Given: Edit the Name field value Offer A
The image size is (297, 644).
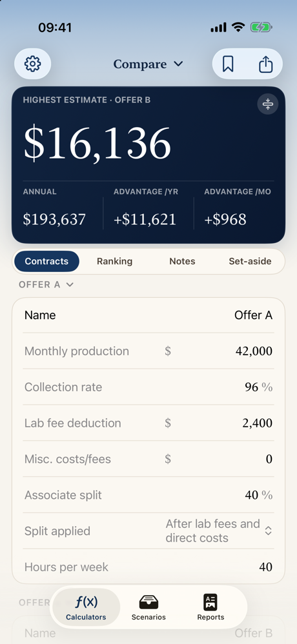Looking at the screenshot, I should [253, 315].
